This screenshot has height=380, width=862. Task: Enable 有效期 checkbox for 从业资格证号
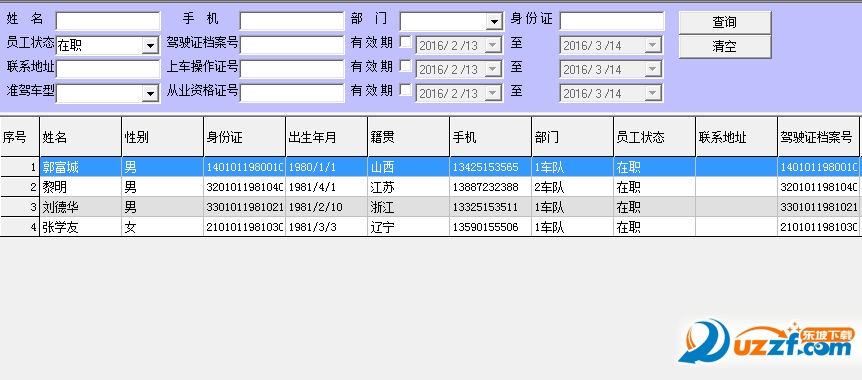[x=405, y=90]
